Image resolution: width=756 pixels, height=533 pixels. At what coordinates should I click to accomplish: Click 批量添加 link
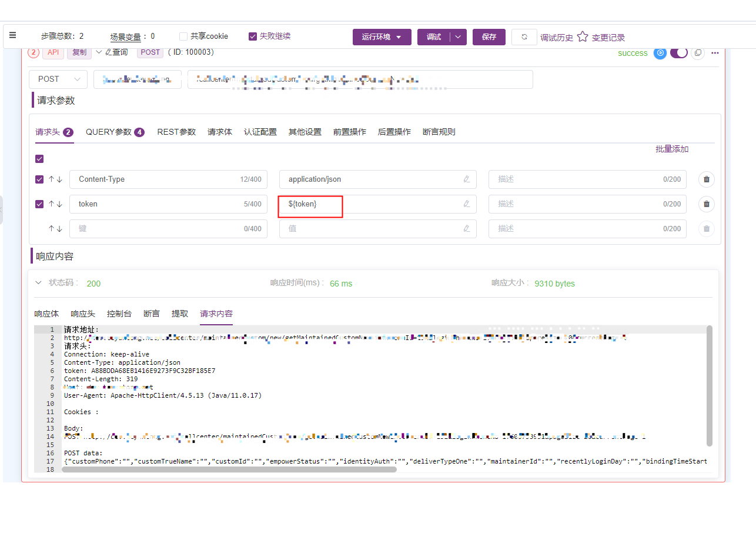click(672, 149)
